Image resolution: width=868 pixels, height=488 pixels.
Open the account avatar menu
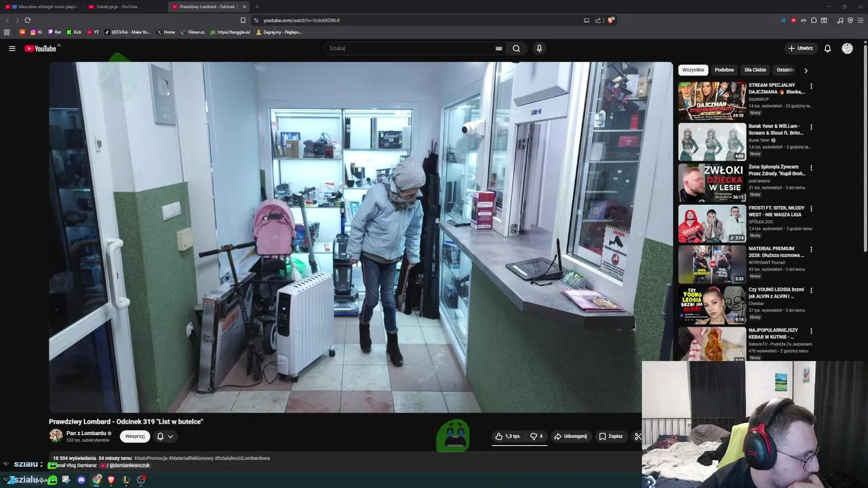(x=847, y=48)
